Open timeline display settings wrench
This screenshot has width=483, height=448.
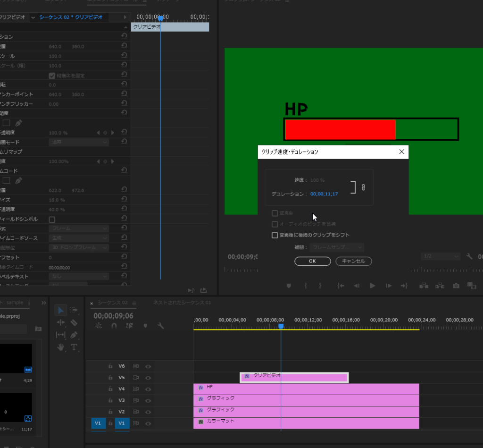pyautogui.click(x=160, y=326)
